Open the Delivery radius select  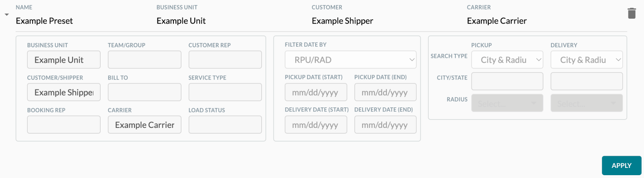coord(586,103)
